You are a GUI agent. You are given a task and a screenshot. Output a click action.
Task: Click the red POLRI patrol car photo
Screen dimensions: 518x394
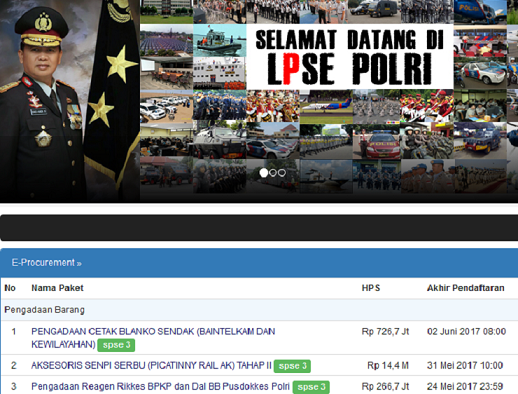click(x=376, y=141)
